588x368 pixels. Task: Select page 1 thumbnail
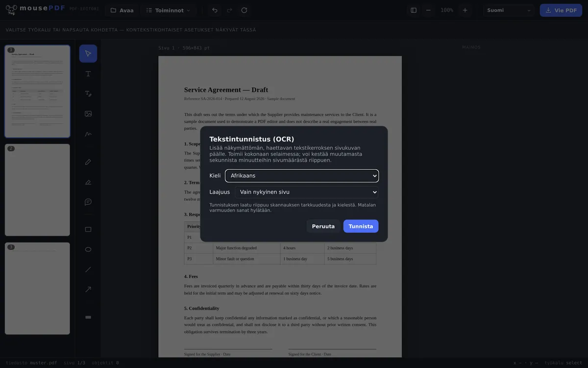point(37,91)
